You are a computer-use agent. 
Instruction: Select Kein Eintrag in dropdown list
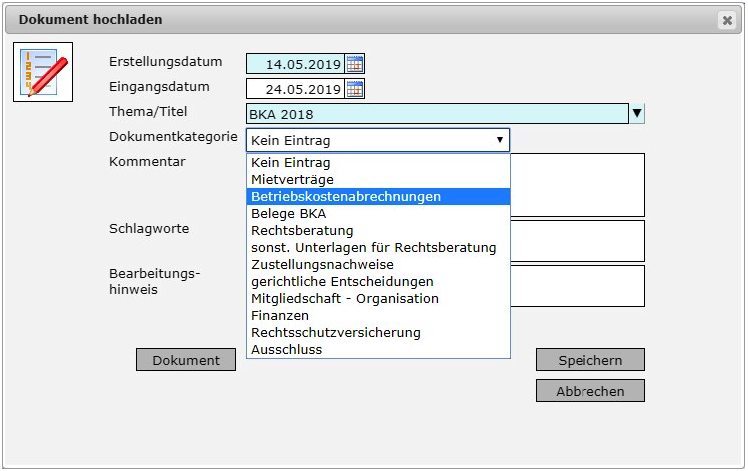(x=290, y=163)
